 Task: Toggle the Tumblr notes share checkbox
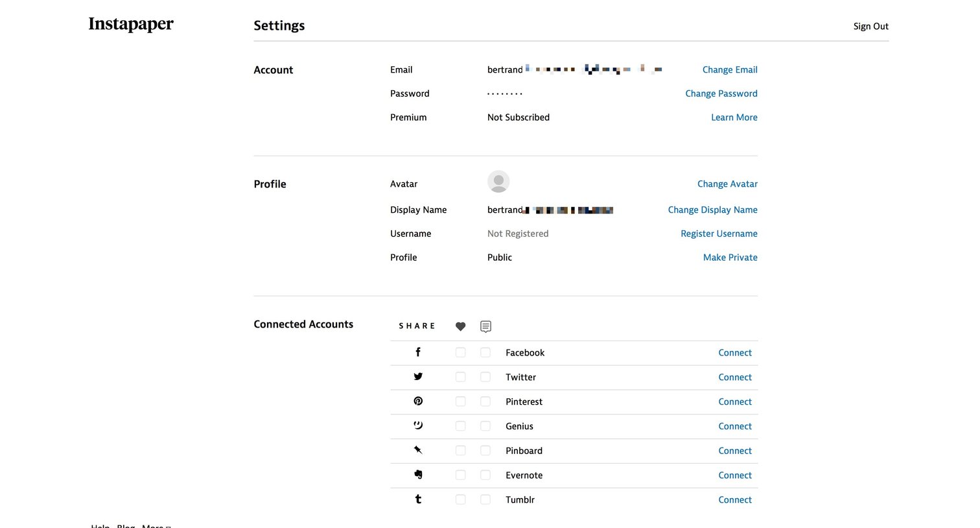(485, 499)
